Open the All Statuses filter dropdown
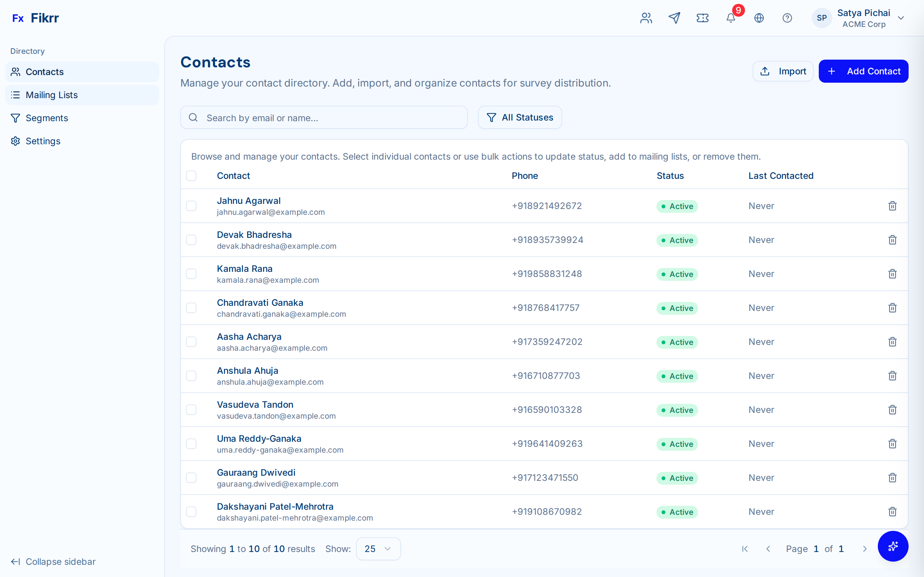Screen dimensions: 924x577 tap(520, 117)
